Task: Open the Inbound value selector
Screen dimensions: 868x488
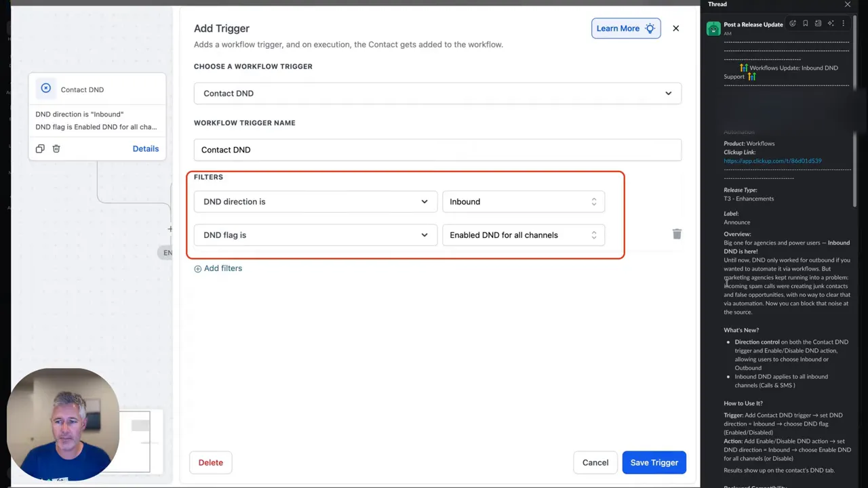Action: tap(523, 201)
